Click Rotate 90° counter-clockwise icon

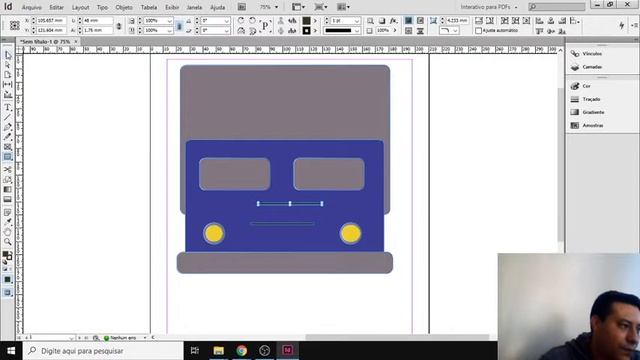pos(253,20)
